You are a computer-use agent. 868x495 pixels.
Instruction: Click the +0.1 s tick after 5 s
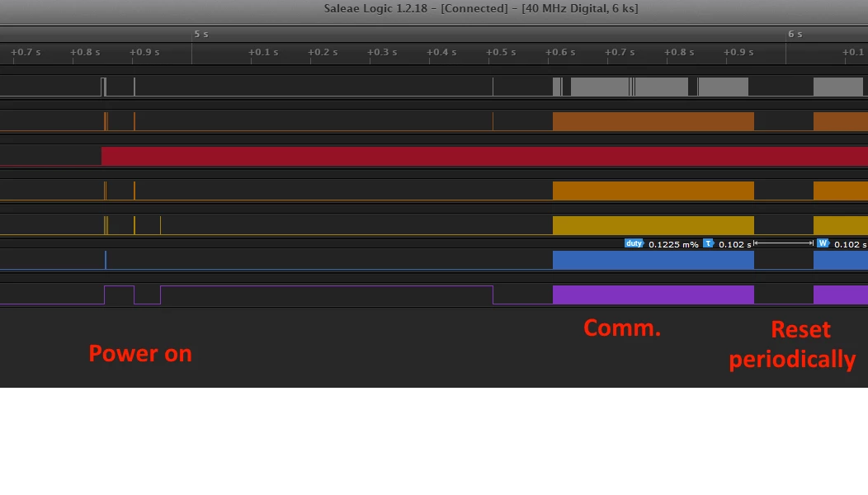pyautogui.click(x=263, y=52)
